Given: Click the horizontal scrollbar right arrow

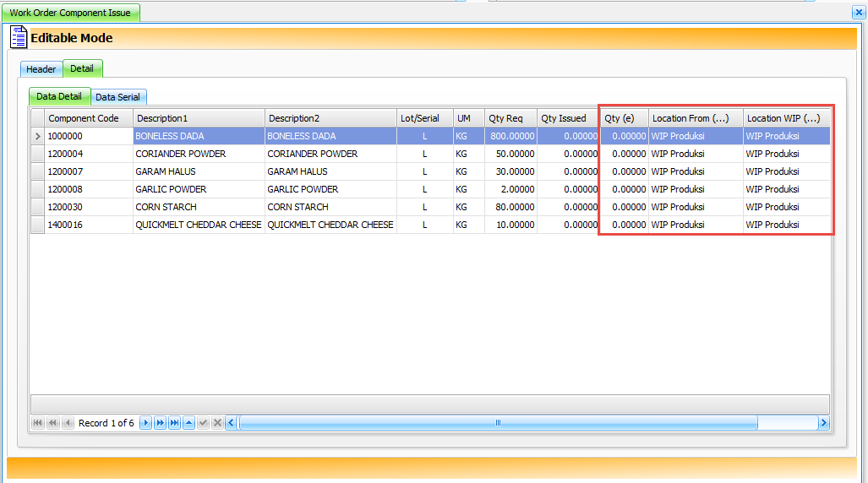Looking at the screenshot, I should 824,423.
